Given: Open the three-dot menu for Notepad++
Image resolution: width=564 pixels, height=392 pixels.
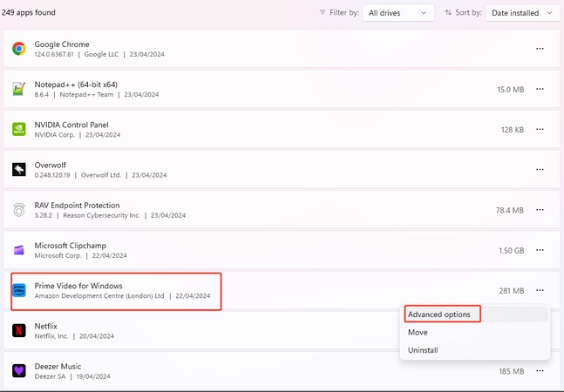Looking at the screenshot, I should [540, 89].
